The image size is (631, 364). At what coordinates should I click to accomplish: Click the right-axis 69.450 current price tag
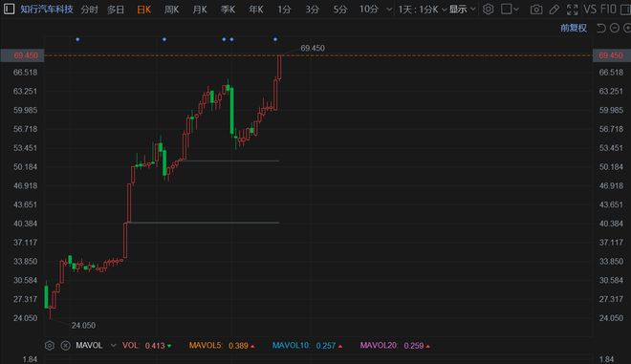point(611,55)
